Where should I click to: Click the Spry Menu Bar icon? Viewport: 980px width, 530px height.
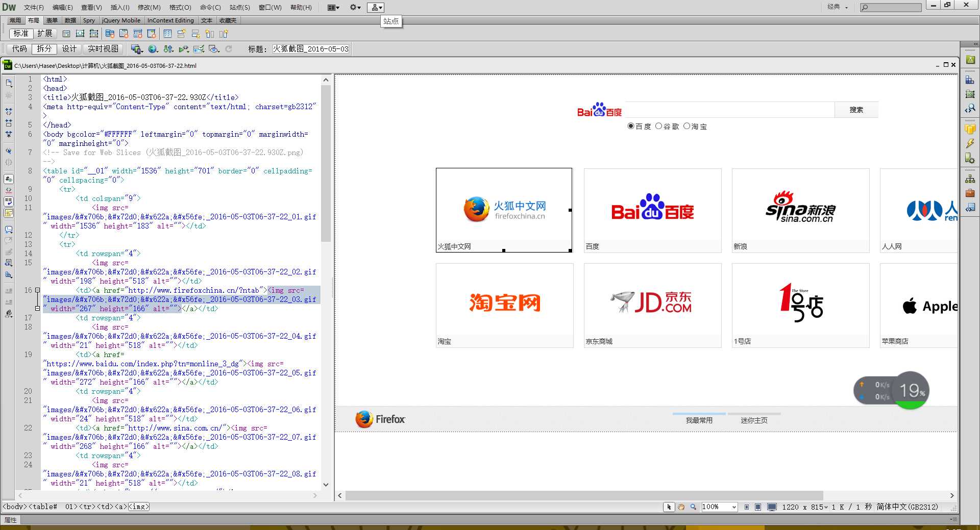click(x=110, y=34)
